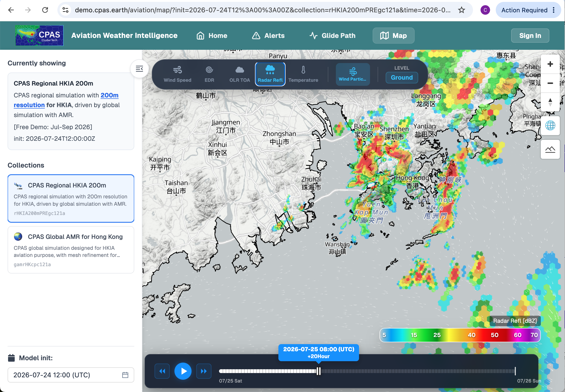Switch to the Map tab
This screenshot has width=565, height=392.
click(x=393, y=36)
